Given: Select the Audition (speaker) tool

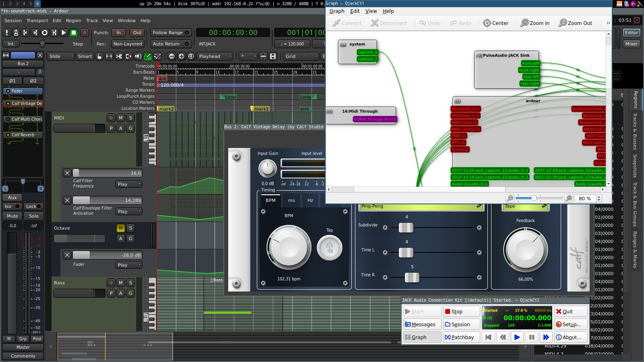Looking at the screenshot, I should coord(138,56).
